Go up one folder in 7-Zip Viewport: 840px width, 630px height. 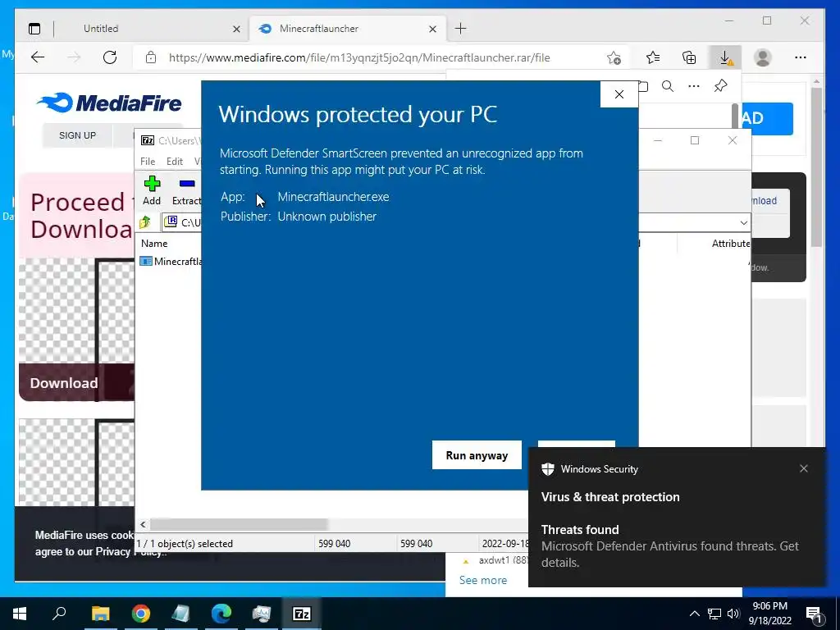coord(145,222)
